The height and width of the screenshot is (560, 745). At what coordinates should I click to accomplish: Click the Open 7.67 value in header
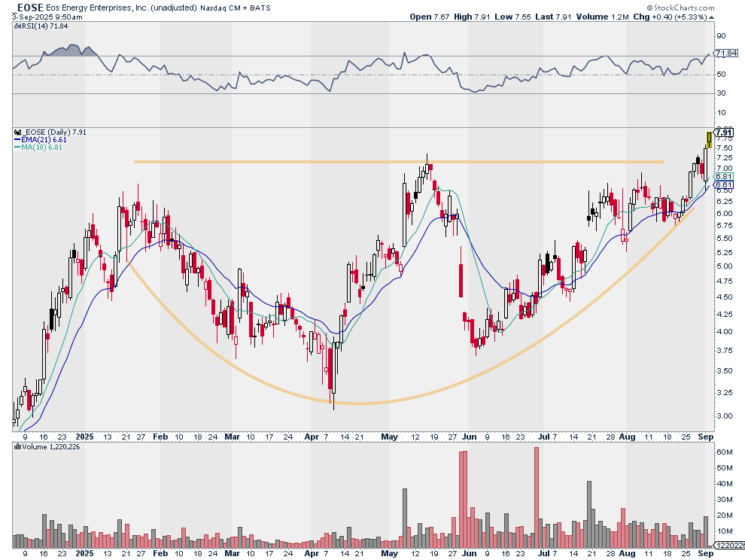click(430, 17)
